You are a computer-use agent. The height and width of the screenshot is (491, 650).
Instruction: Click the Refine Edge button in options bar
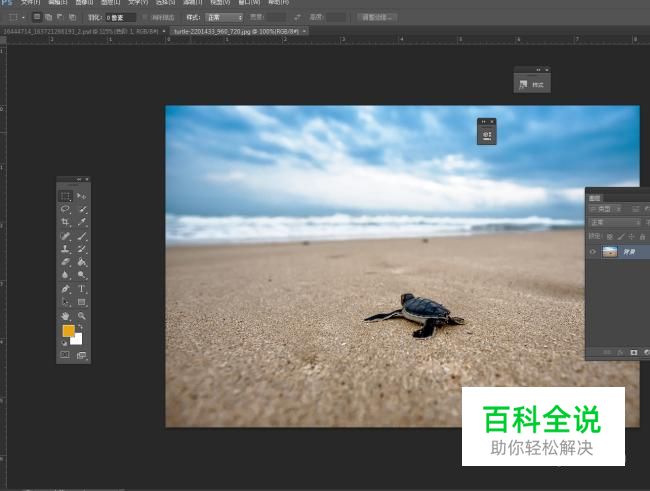(376, 17)
